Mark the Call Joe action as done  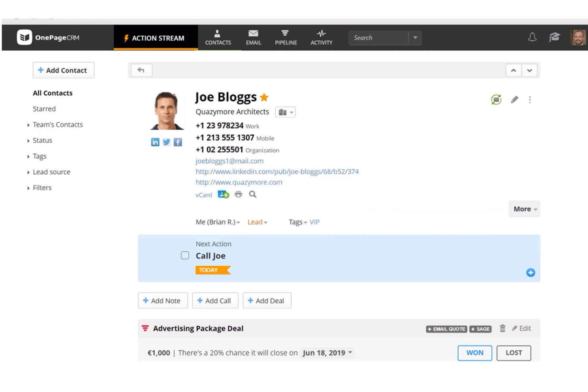pos(185,255)
